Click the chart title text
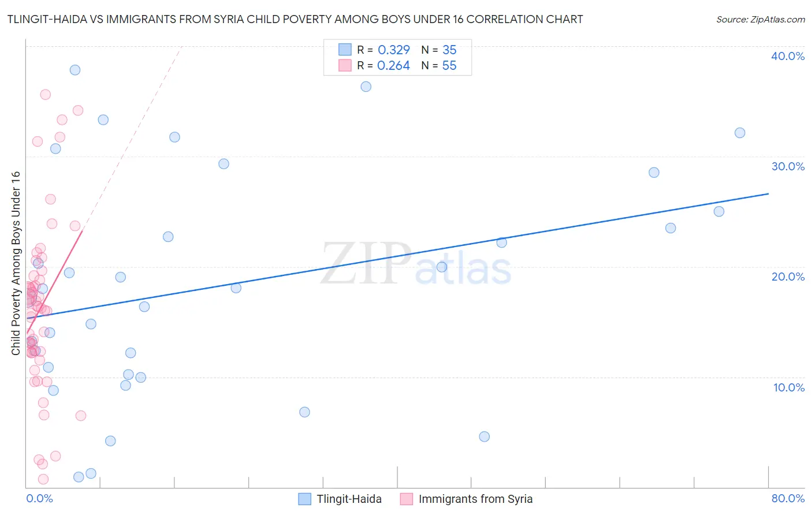The image size is (812, 515). (x=295, y=19)
